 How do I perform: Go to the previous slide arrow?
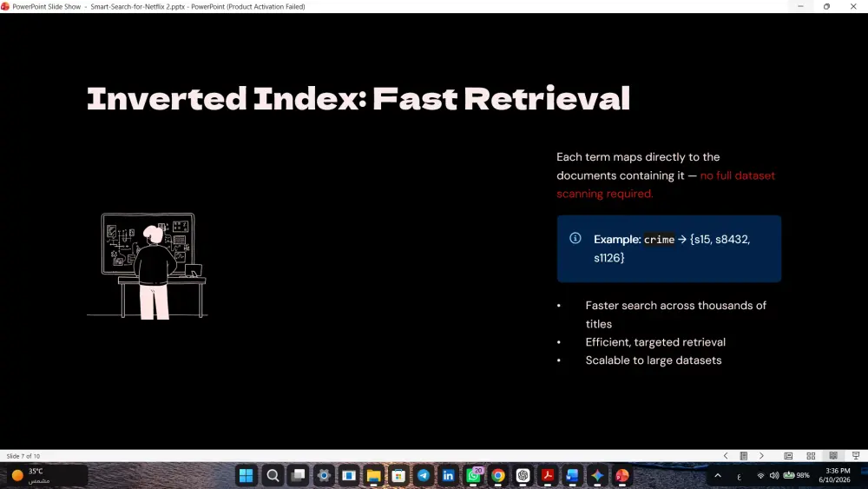[725, 456]
